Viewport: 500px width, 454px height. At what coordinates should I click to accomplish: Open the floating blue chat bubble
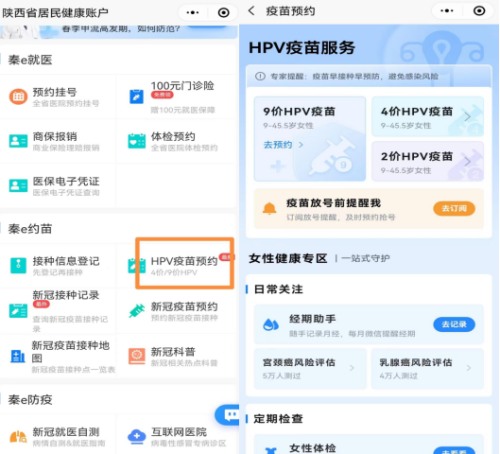tap(227, 415)
